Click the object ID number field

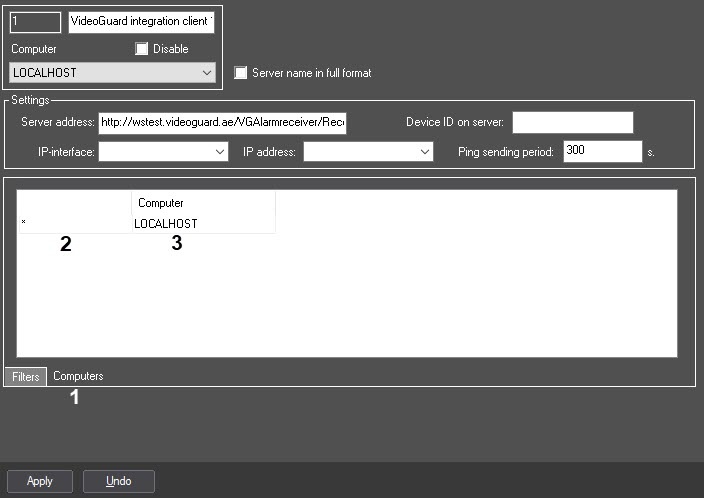point(35,22)
